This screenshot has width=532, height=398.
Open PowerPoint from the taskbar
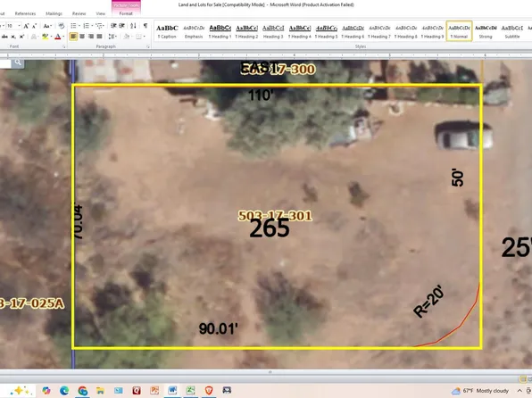(154, 391)
